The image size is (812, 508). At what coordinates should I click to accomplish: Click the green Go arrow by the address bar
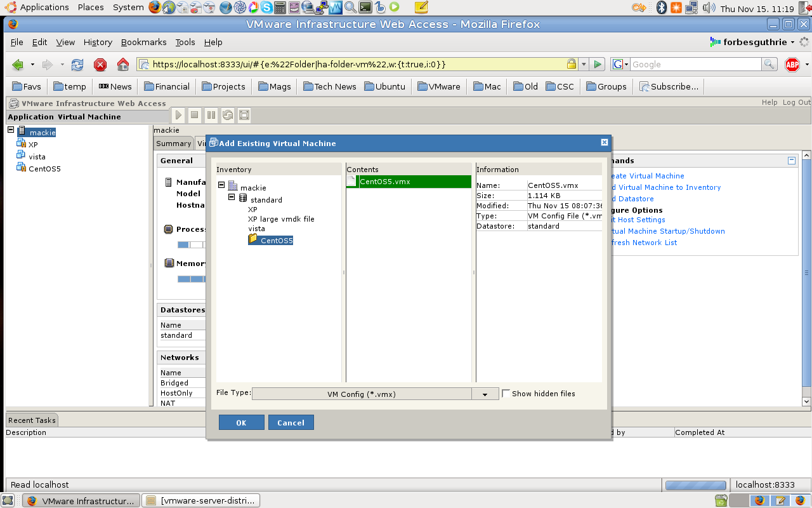(x=598, y=64)
